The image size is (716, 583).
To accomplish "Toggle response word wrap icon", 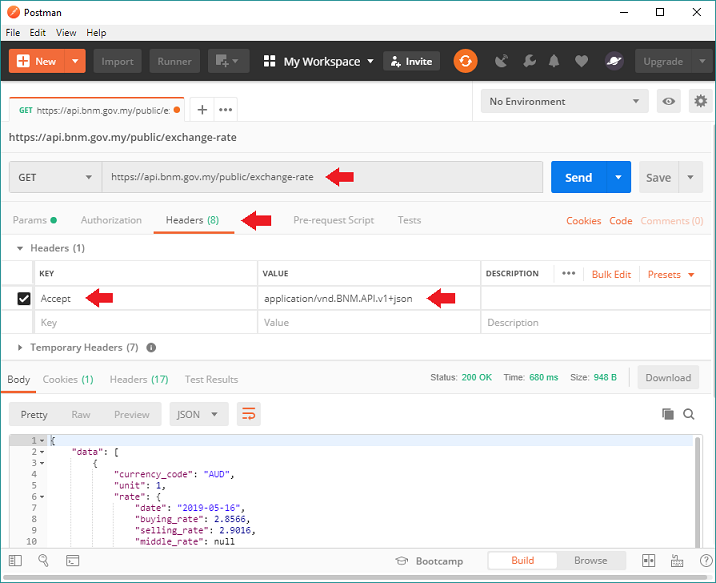I will click(249, 414).
